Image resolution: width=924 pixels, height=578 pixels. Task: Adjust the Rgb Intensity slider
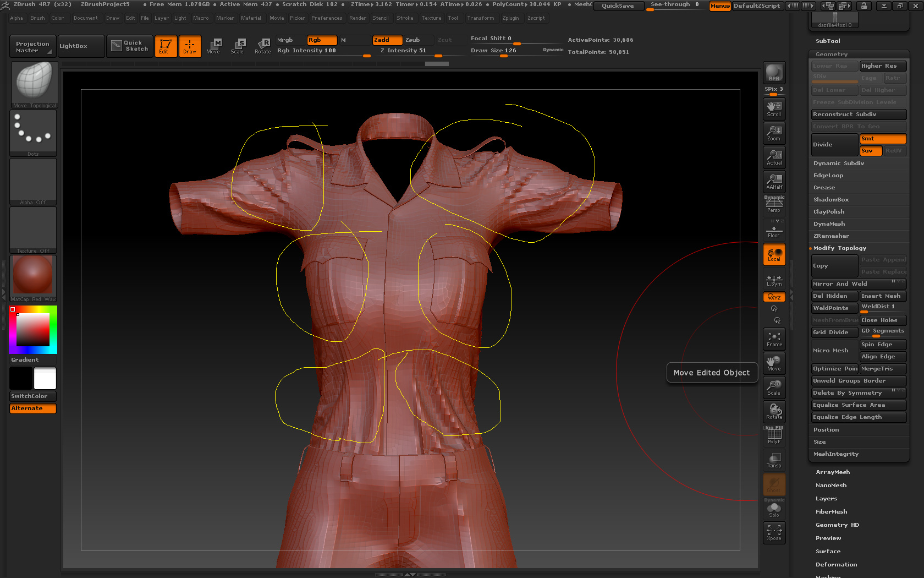coord(323,51)
